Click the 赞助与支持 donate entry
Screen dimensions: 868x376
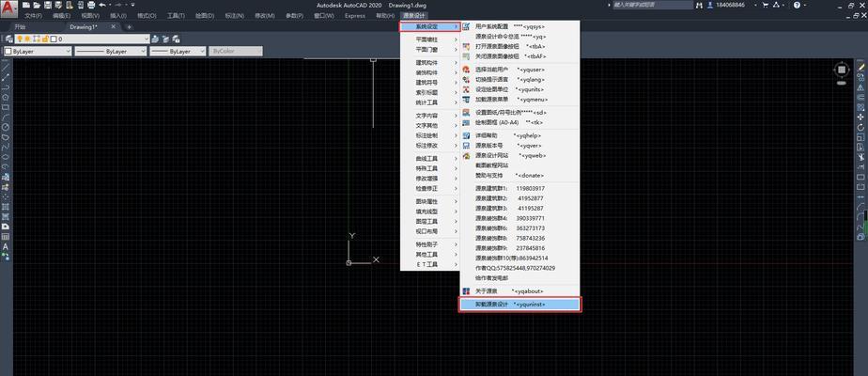pos(510,176)
